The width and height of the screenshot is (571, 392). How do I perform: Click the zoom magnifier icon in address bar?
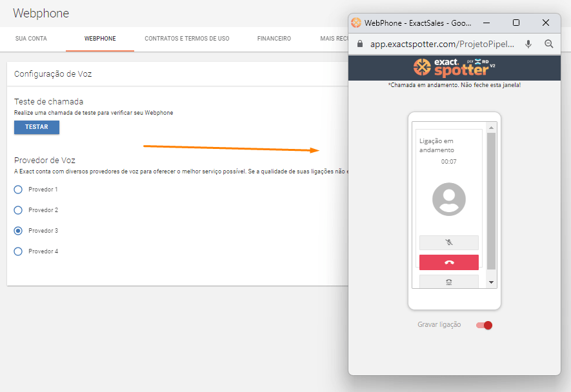[x=549, y=44]
